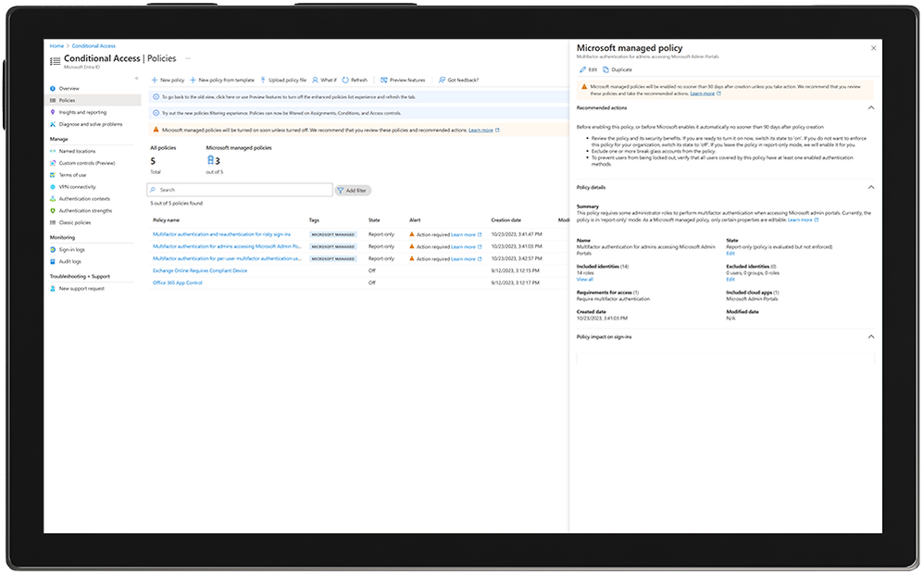The image size is (924, 575).
Task: Open the per-user multifactor authentication policy
Action: pyautogui.click(x=227, y=258)
